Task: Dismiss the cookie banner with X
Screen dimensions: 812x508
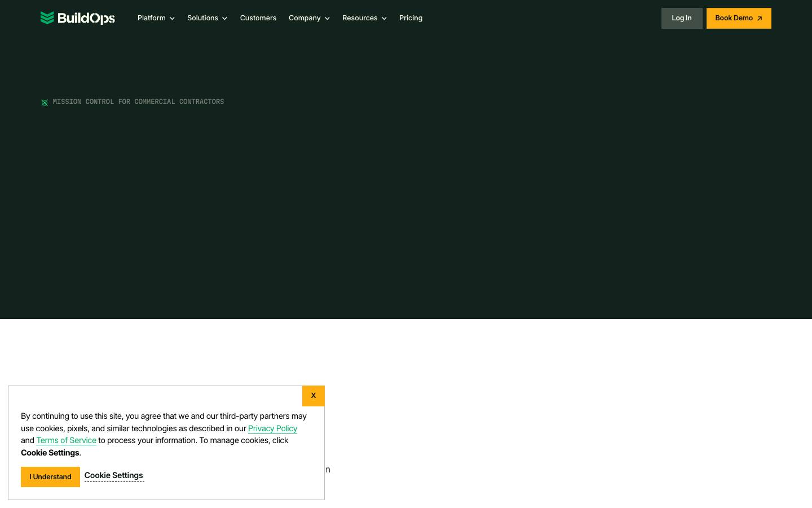Action: [x=314, y=396]
